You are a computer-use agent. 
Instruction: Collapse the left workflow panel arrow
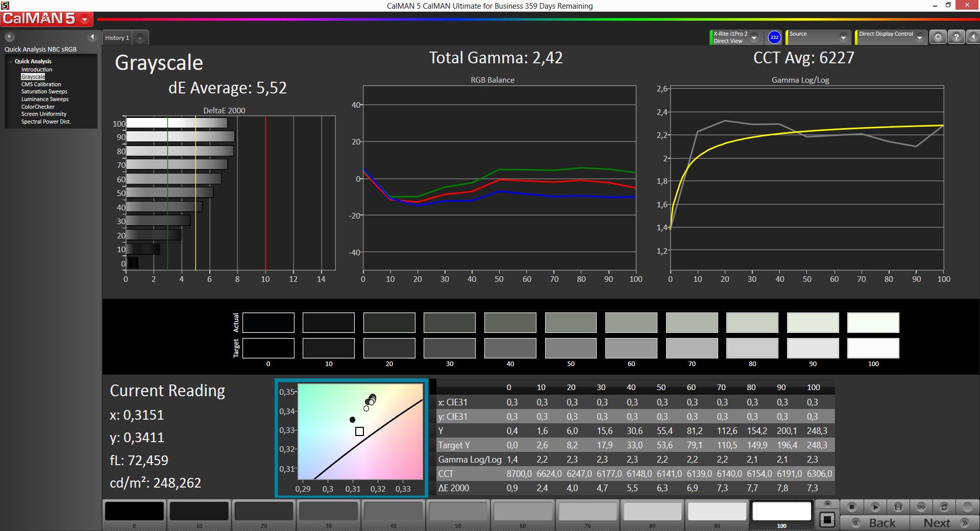(92, 37)
